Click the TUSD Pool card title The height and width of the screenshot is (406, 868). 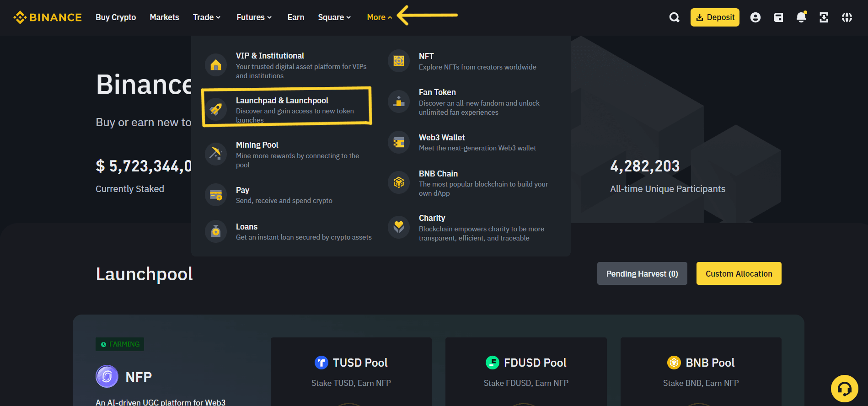pyautogui.click(x=360, y=363)
